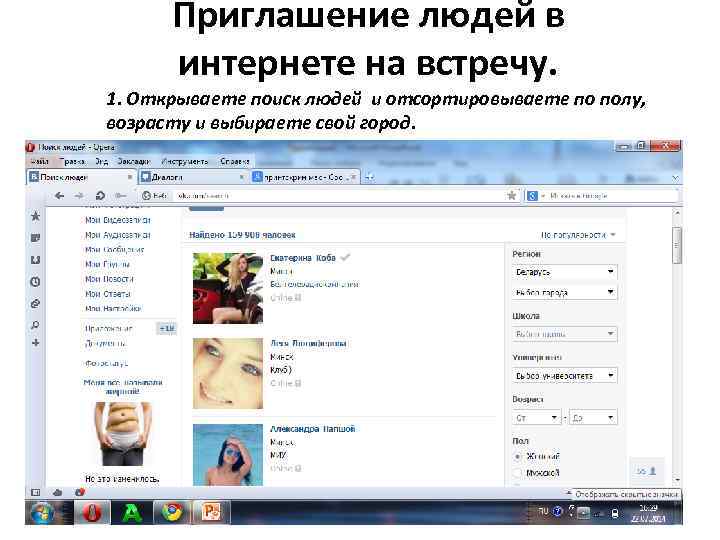Viewport: 720px width, 540px height.
Task: Open Chrome from the taskbar
Action: pyautogui.click(x=172, y=512)
